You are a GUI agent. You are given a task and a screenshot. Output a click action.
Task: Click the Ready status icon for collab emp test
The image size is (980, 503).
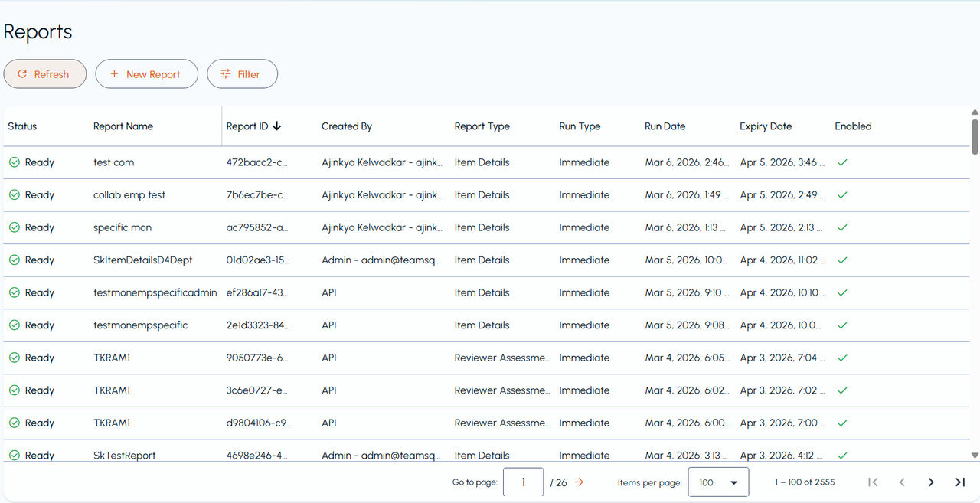[x=15, y=195]
